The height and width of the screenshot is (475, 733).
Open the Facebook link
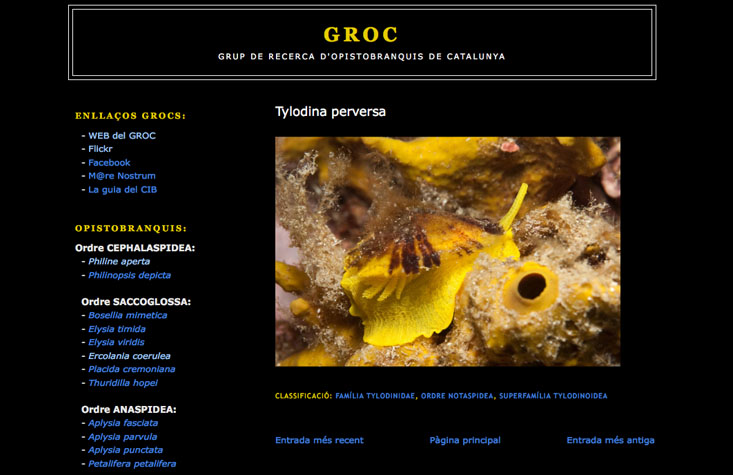[x=109, y=163]
